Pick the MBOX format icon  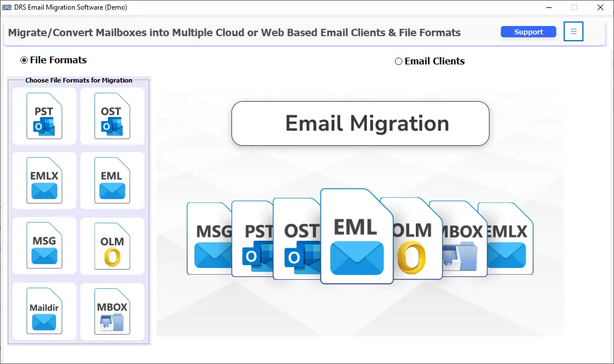click(112, 311)
